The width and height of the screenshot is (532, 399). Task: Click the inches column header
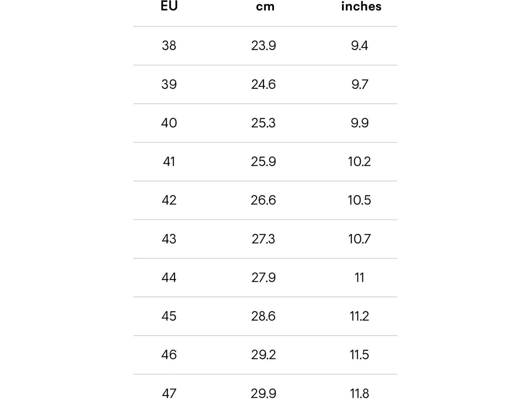361,6
